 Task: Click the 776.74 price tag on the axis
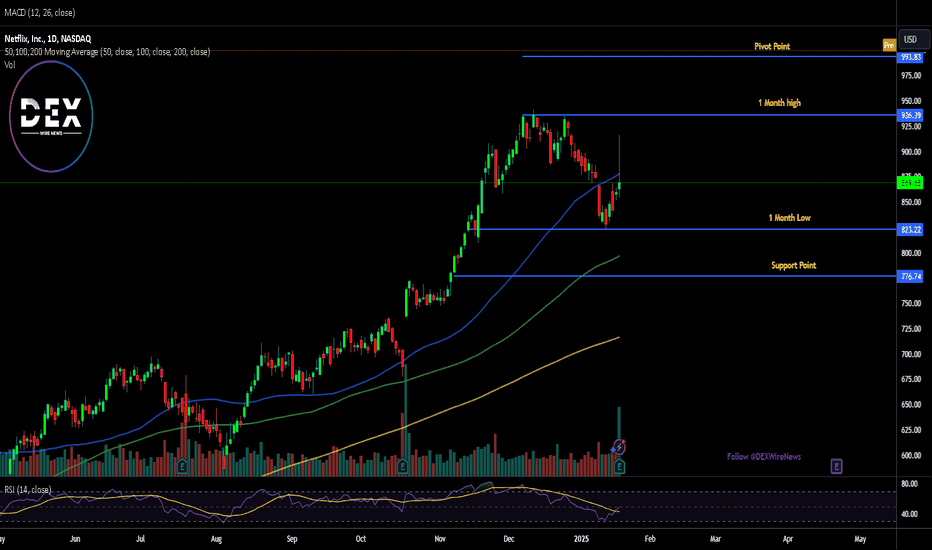pyautogui.click(x=911, y=276)
